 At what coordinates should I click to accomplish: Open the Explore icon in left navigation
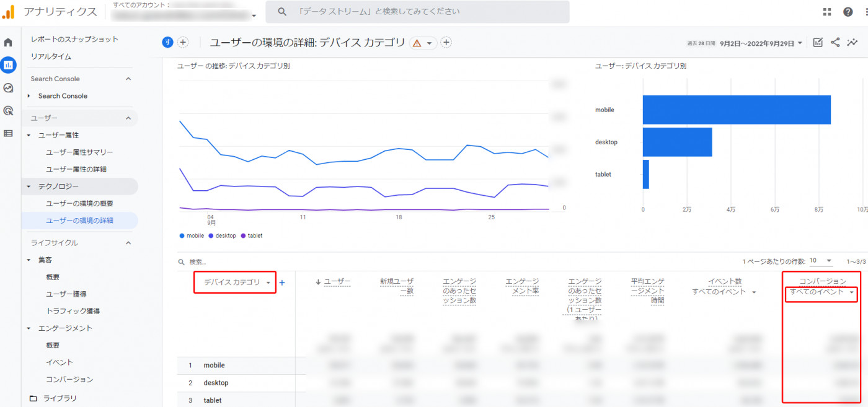pos(7,87)
